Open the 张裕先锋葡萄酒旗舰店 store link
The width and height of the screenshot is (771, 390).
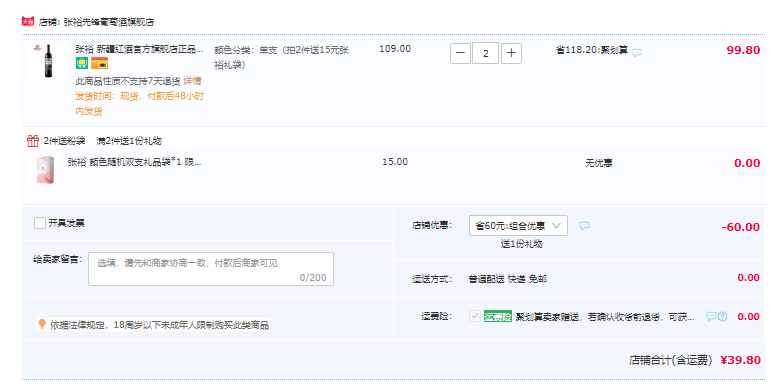[109, 22]
